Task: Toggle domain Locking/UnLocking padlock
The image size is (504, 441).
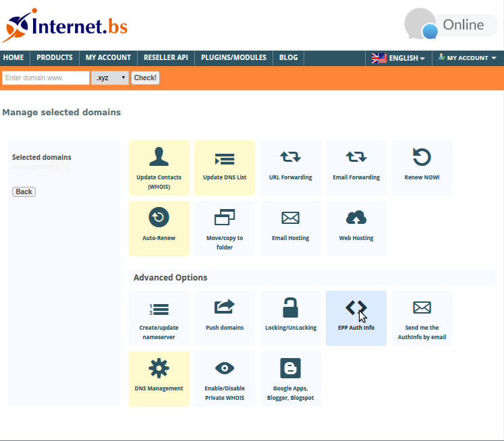Action: pyautogui.click(x=290, y=307)
